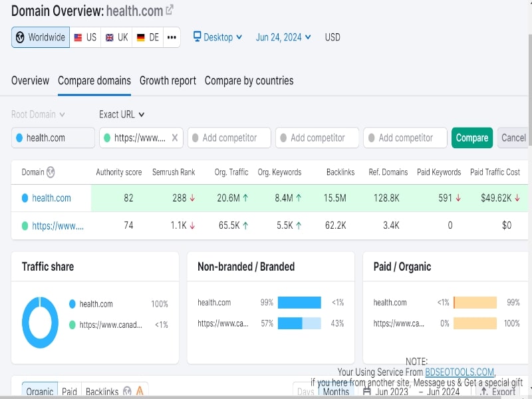
Task: Open the more countries menu with three dots
Action: pos(171,37)
